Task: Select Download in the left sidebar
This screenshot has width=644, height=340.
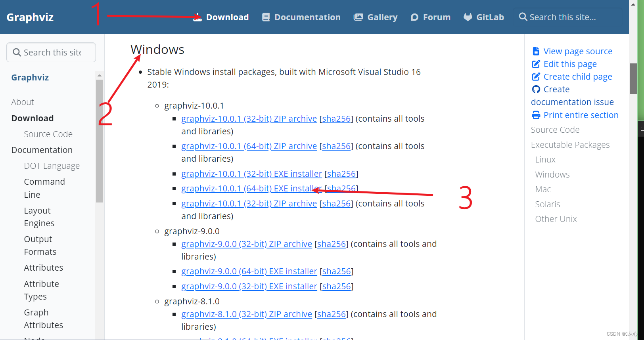Action: pyautogui.click(x=33, y=118)
